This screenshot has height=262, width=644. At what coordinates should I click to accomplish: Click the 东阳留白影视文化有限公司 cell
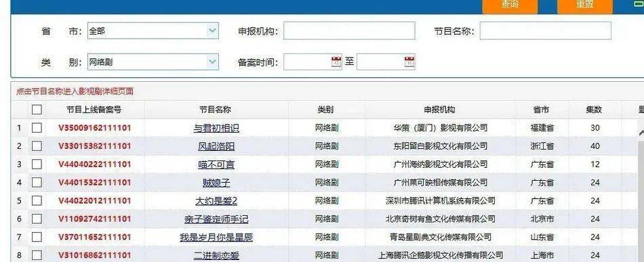pyautogui.click(x=440, y=146)
